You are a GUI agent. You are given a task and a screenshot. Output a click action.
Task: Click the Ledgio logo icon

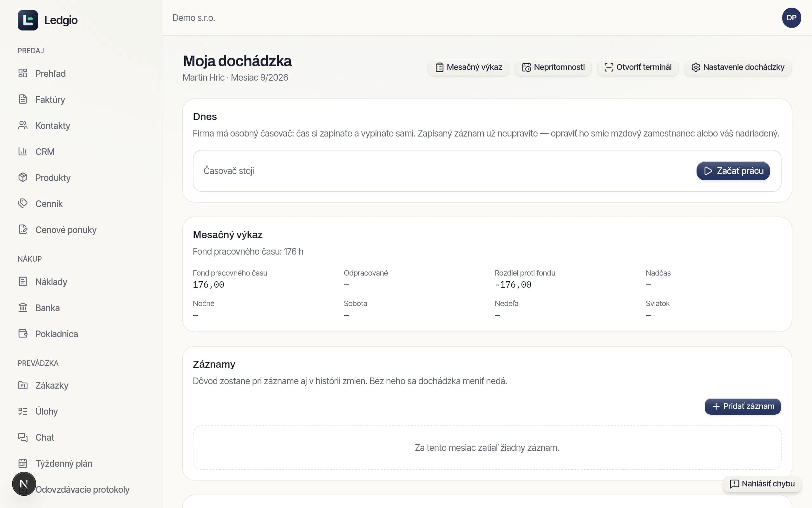click(x=28, y=20)
